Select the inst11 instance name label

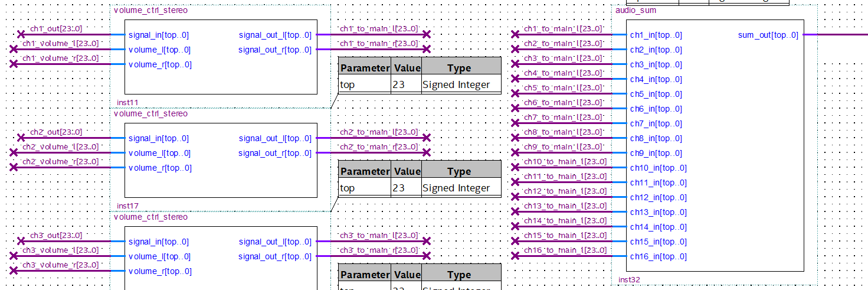pyautogui.click(x=127, y=103)
